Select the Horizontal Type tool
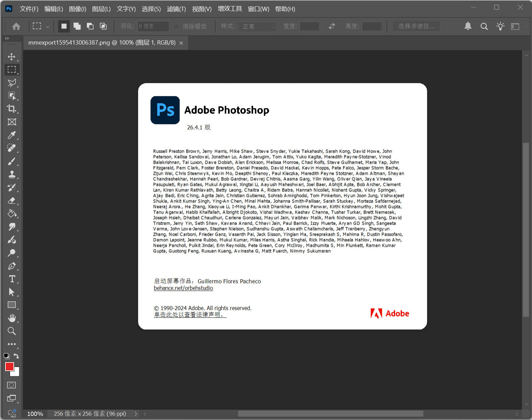The image size is (532, 420). tap(12, 279)
